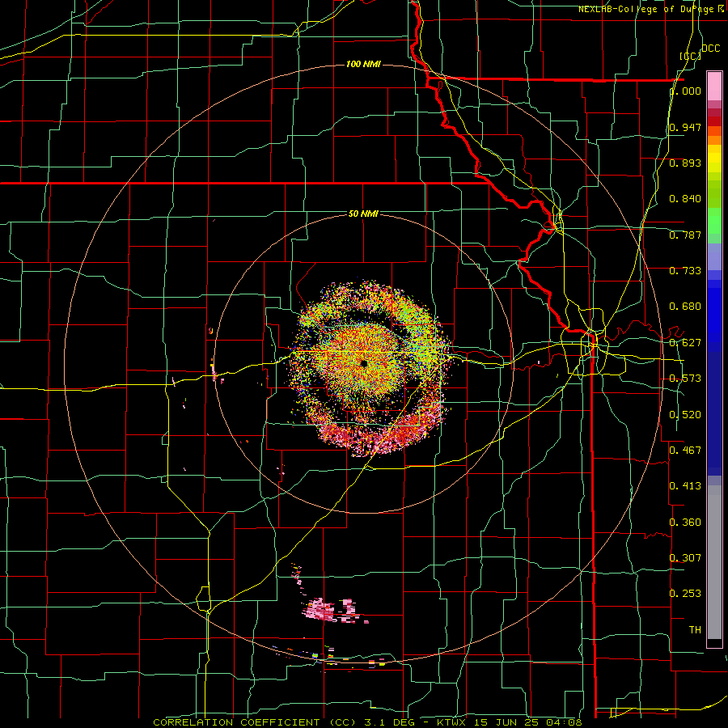Click the bright green legend color band
This screenshot has width=728, height=728.
(x=714, y=221)
